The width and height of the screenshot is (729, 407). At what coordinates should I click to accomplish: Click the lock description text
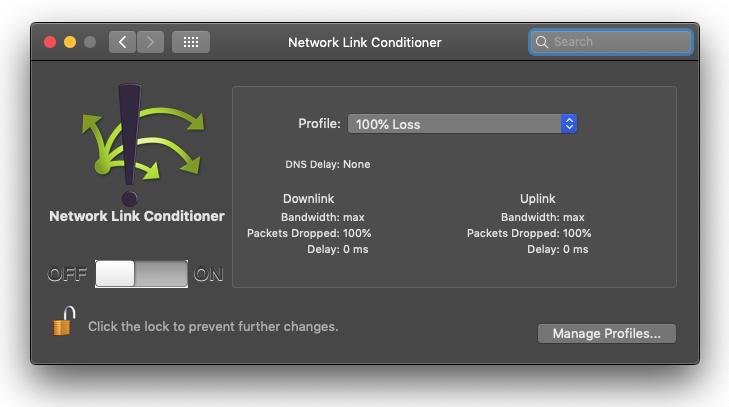[x=213, y=326]
